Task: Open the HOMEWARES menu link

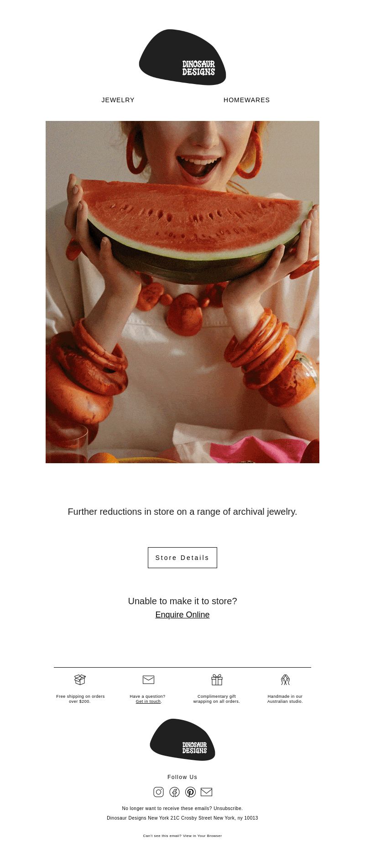Action: pyautogui.click(x=247, y=100)
